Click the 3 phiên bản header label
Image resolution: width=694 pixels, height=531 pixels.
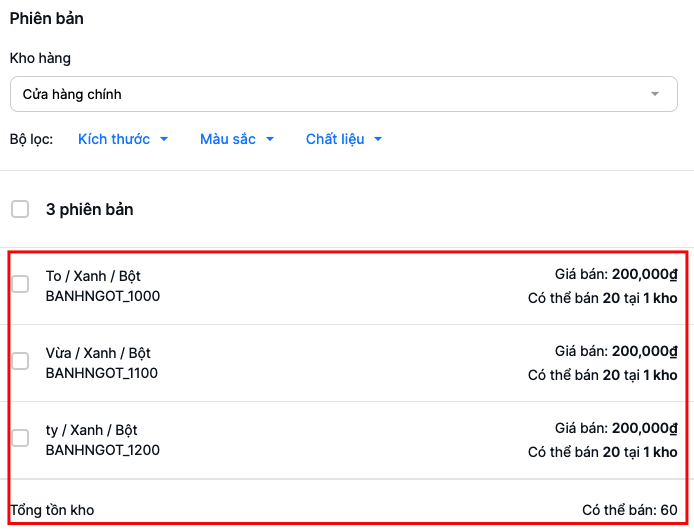click(x=90, y=209)
